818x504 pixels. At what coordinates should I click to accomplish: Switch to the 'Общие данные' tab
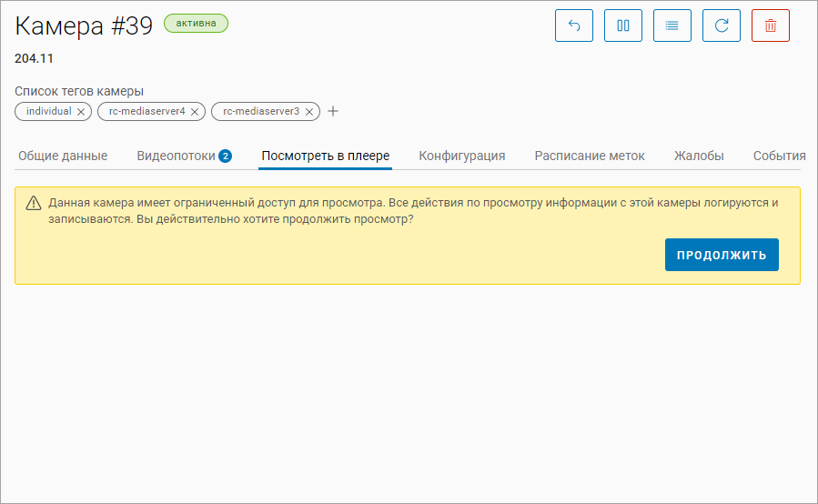tap(63, 156)
